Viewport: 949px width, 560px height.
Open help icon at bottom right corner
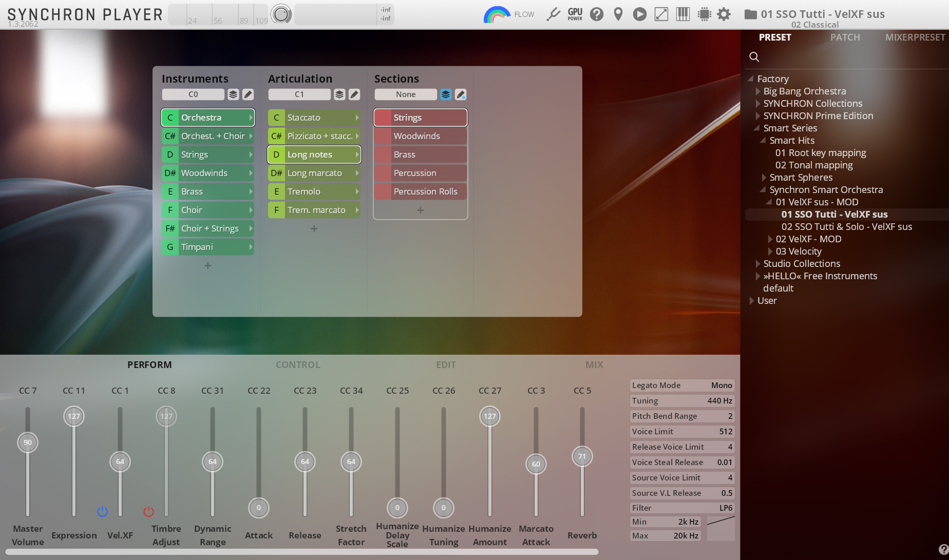point(943,549)
